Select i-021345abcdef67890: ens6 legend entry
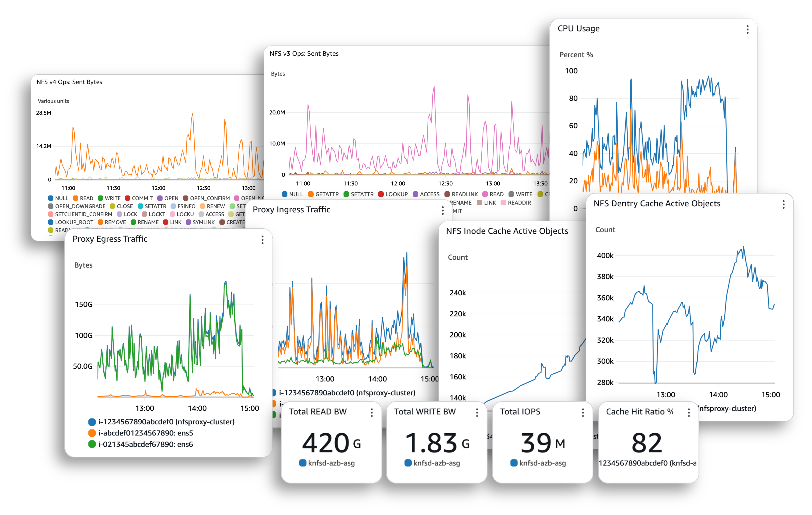 (x=141, y=444)
